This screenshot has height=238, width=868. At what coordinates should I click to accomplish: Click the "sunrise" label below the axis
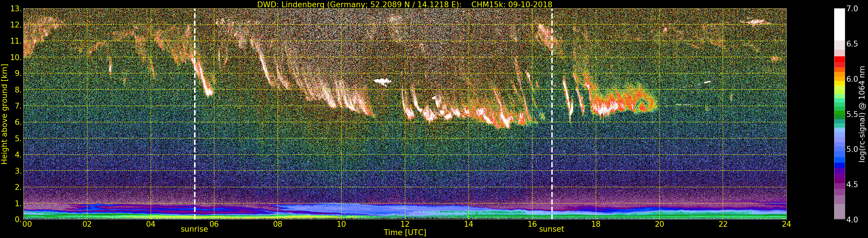point(194,229)
